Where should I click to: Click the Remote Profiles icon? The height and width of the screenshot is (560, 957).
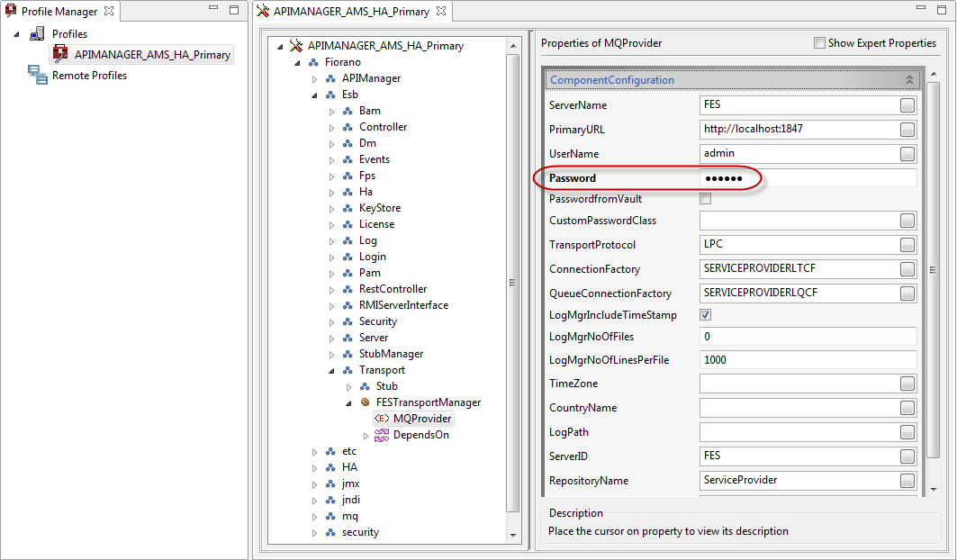[x=37, y=75]
